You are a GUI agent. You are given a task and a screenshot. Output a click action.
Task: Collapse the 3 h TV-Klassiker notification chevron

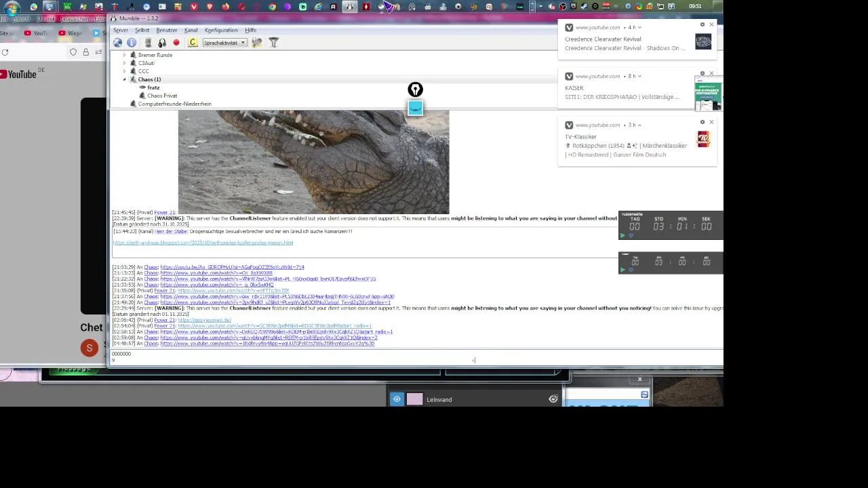click(x=639, y=125)
